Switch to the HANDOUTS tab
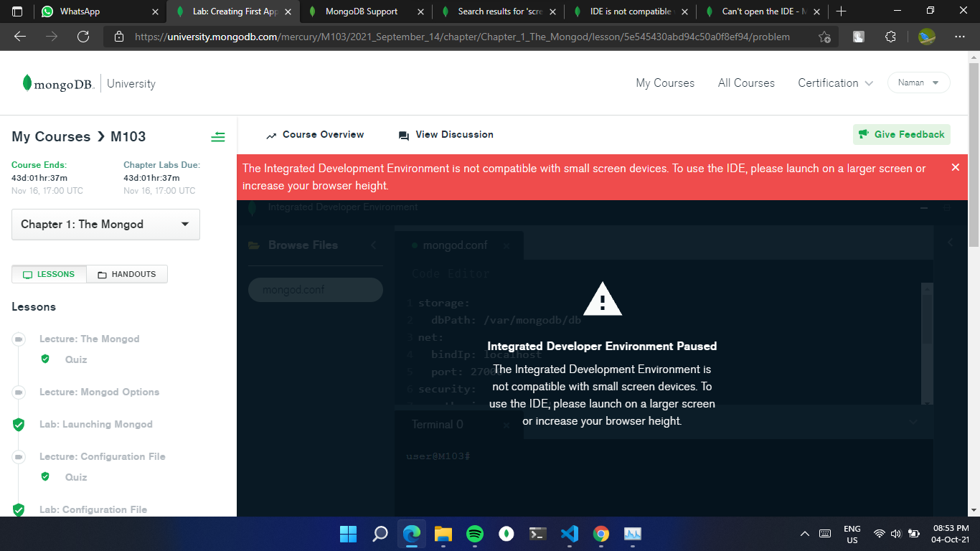The height and width of the screenshot is (551, 980). click(x=126, y=274)
